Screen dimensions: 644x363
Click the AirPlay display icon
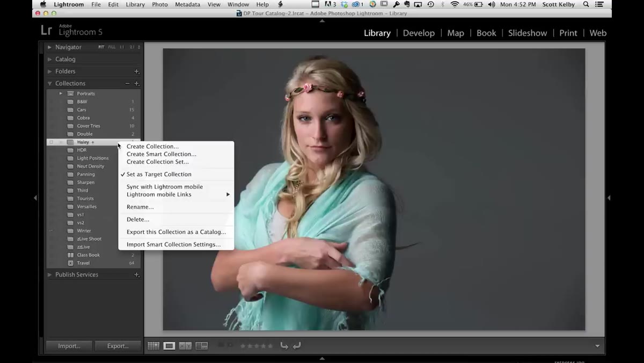point(418,4)
